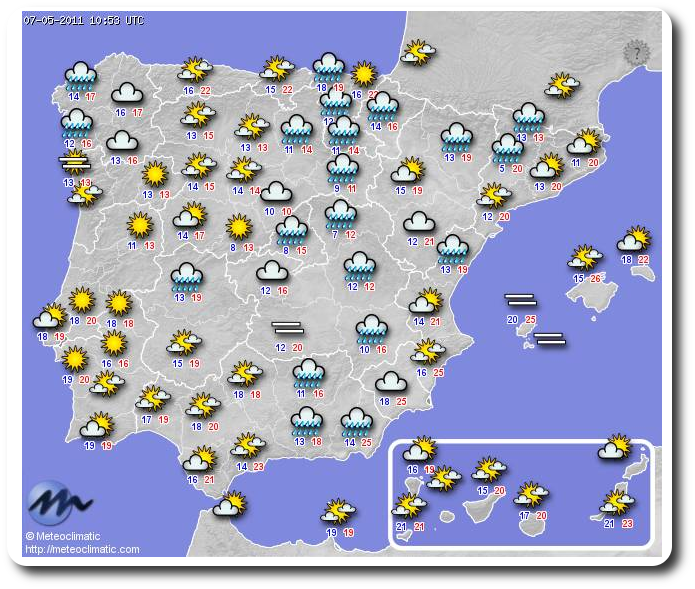Click partly sunny icon above 19 19 at Melilla
The height and width of the screenshot is (589, 695).
click(338, 511)
